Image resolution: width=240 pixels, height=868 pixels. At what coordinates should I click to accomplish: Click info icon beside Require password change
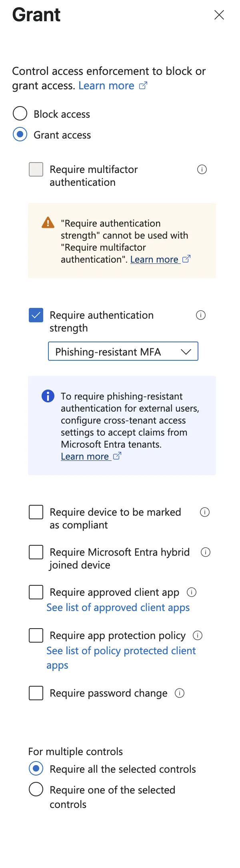pos(180,693)
